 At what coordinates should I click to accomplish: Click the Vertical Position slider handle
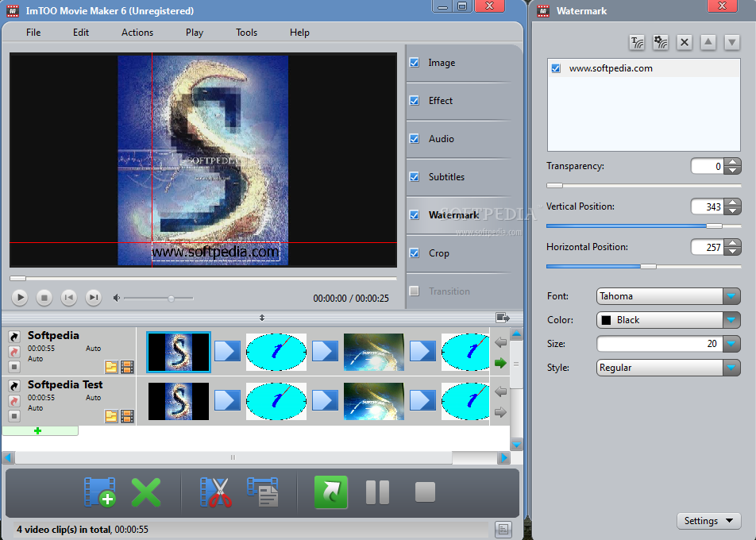pos(714,226)
